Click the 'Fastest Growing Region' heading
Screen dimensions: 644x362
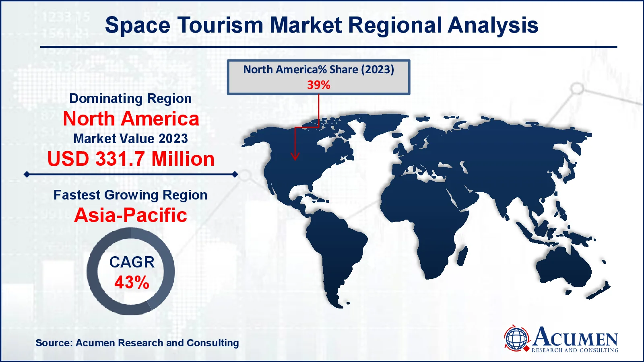(x=130, y=195)
